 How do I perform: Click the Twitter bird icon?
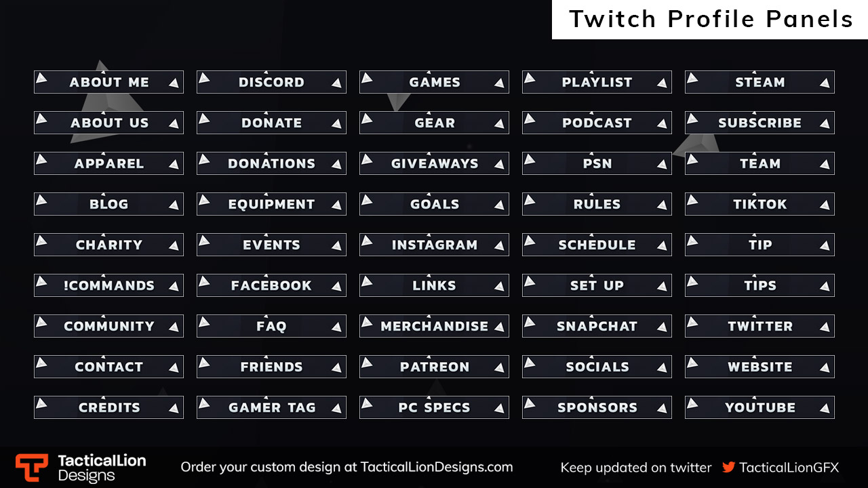coord(728,467)
